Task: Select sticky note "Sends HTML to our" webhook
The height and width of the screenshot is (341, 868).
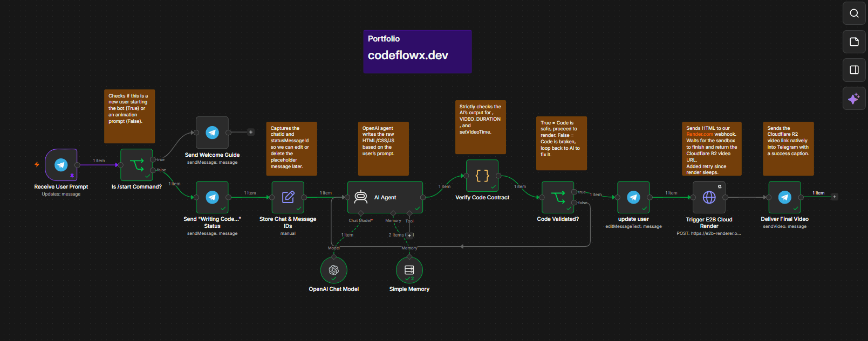Action: [712, 149]
